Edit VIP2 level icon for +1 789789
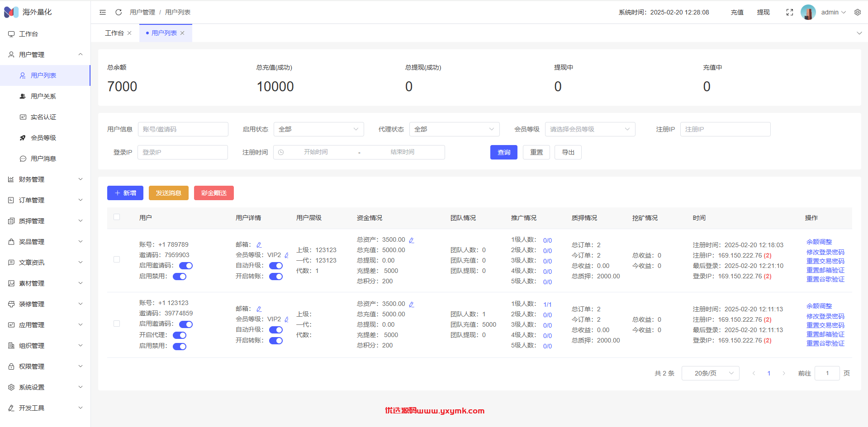The width and height of the screenshot is (868, 427). tap(287, 255)
